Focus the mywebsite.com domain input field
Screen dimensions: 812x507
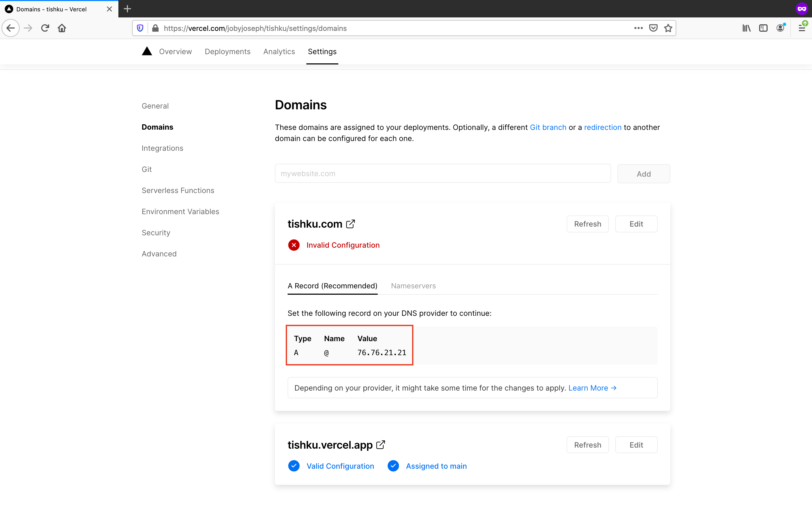[x=442, y=174]
